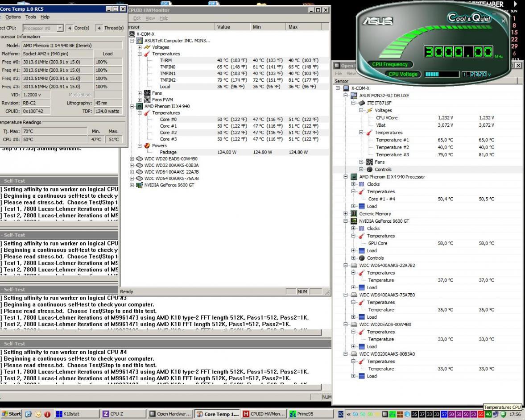Click the Powers flame icon in HWMonitor

(x=147, y=146)
